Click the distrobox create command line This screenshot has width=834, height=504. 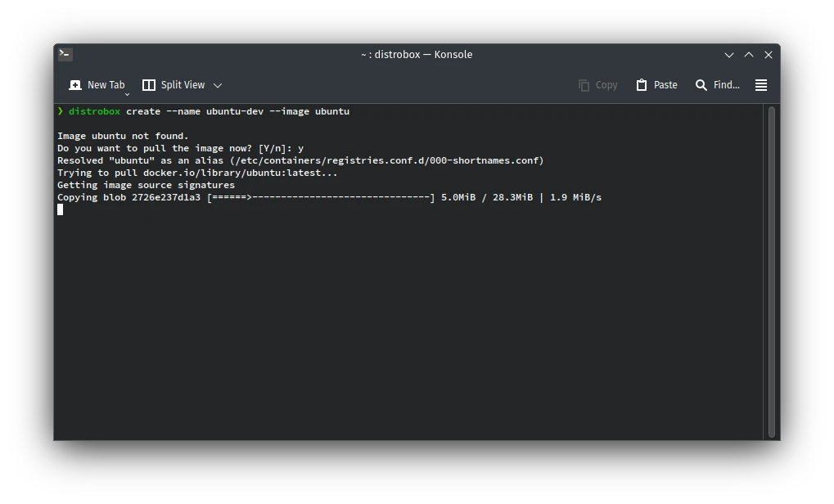(209, 111)
